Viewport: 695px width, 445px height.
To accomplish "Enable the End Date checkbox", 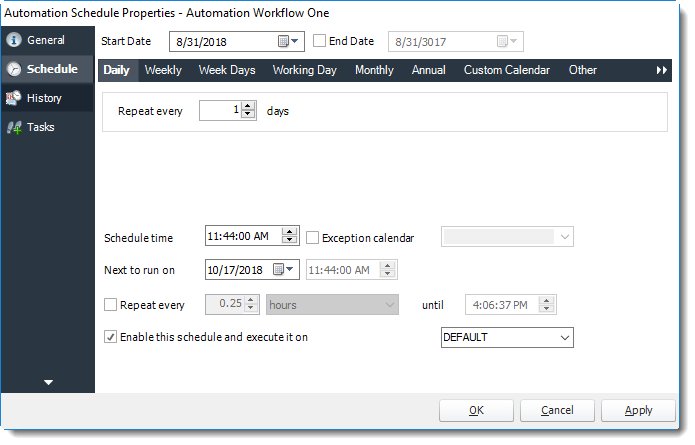I will pos(319,41).
